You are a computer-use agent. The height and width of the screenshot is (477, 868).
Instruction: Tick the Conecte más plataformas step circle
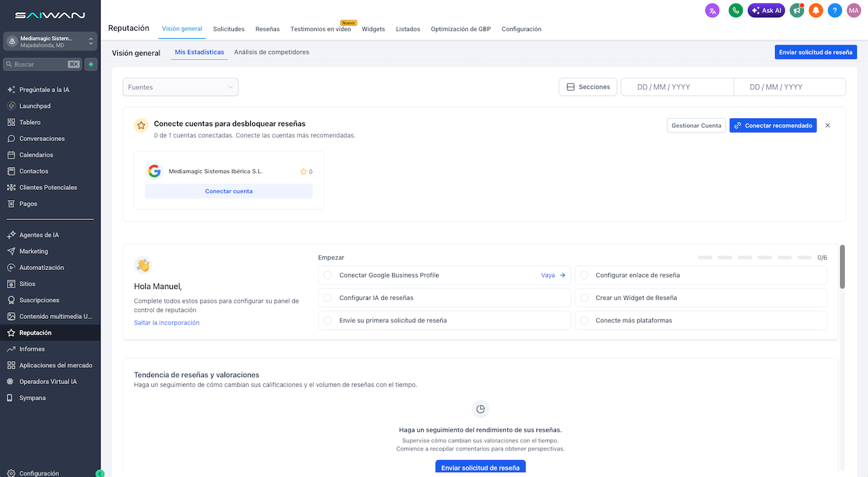584,320
